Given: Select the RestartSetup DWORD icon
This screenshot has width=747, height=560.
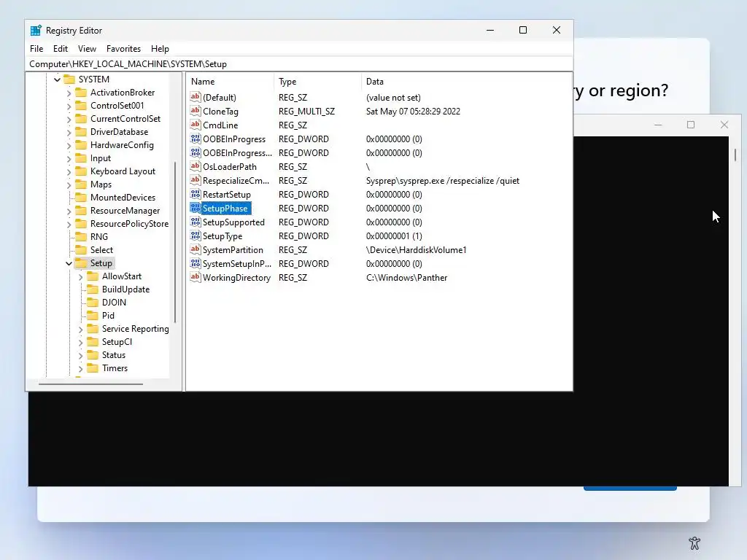Looking at the screenshot, I should [196, 194].
